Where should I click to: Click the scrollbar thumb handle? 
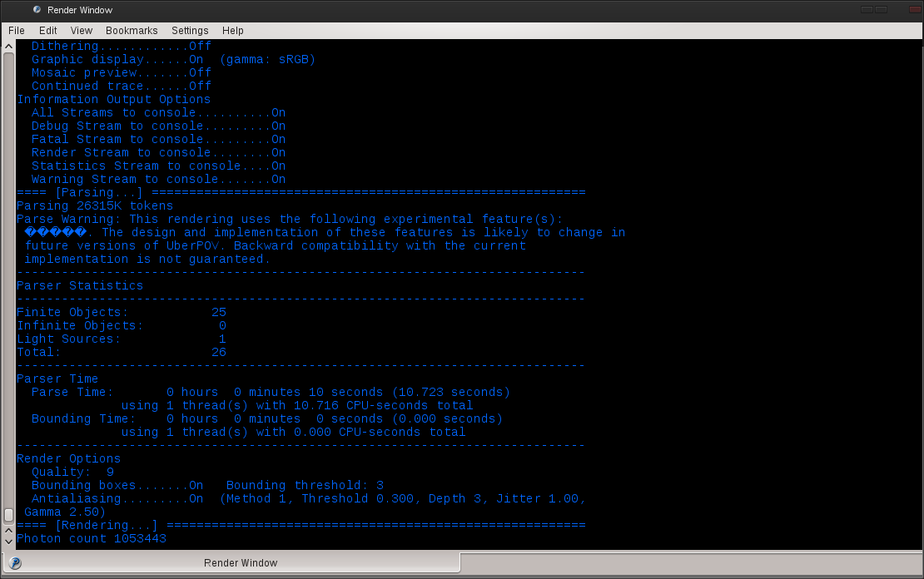[8, 515]
